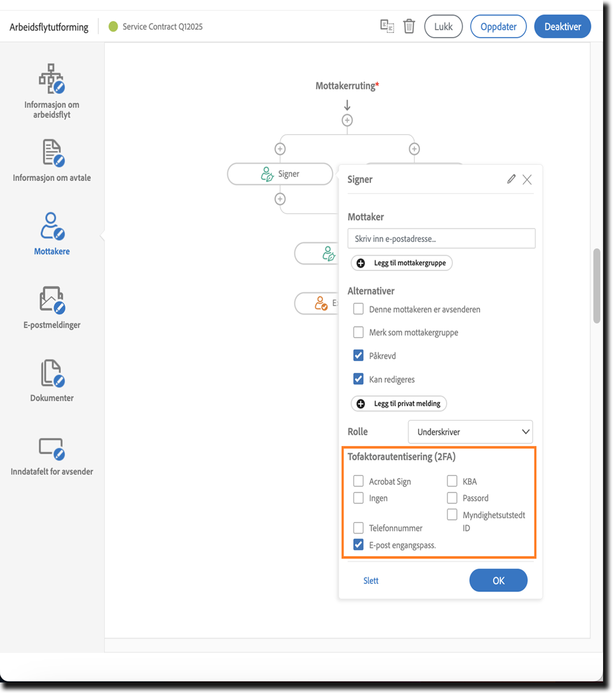616x697 pixels.
Task: Click the Lukk button
Action: [443, 26]
